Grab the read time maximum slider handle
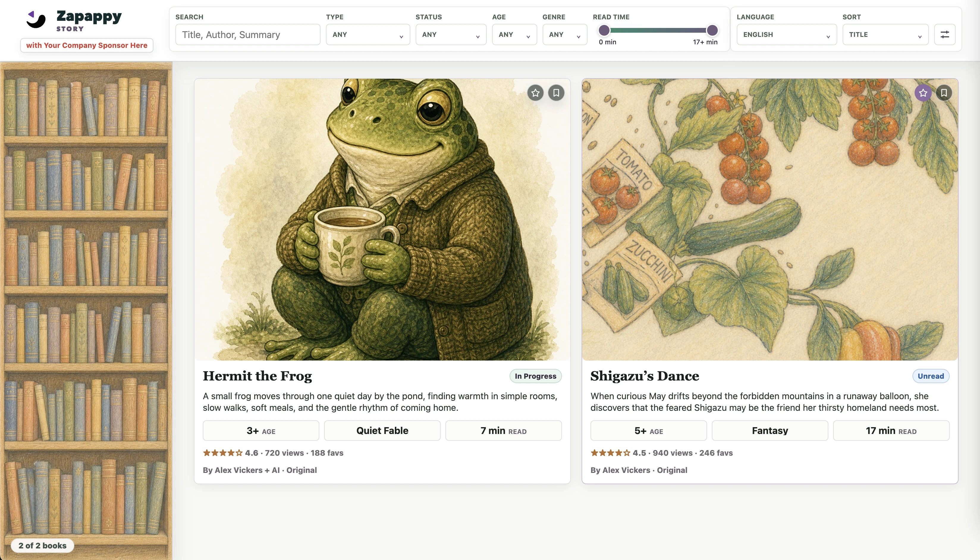Screen dimensions: 980x560 tap(712, 30)
